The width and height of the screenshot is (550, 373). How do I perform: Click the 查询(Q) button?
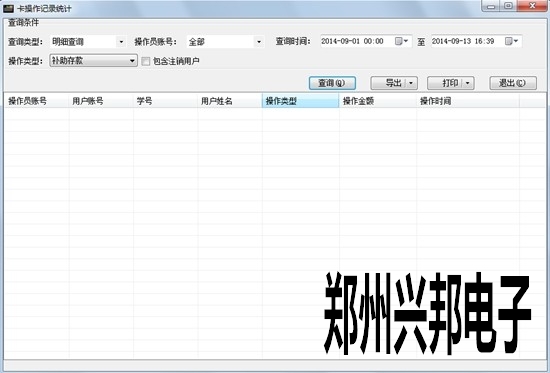click(x=332, y=83)
